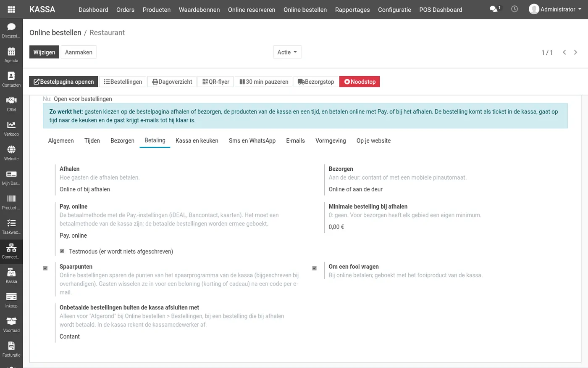Open the Administrator user menu
This screenshot has height=368, width=588.
(555, 9)
